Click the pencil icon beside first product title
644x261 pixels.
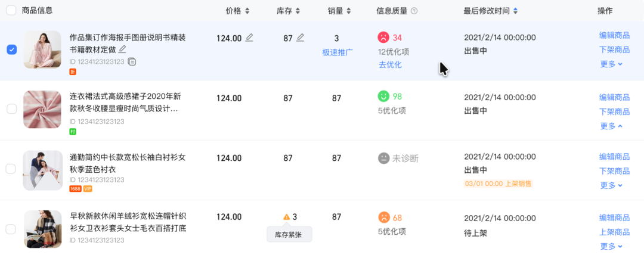tap(123, 49)
